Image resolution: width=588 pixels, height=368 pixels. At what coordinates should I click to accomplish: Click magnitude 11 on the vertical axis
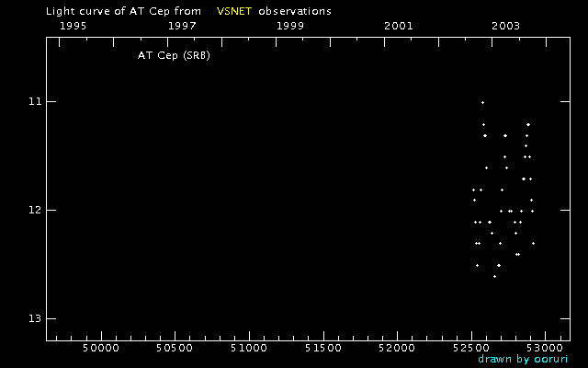35,101
